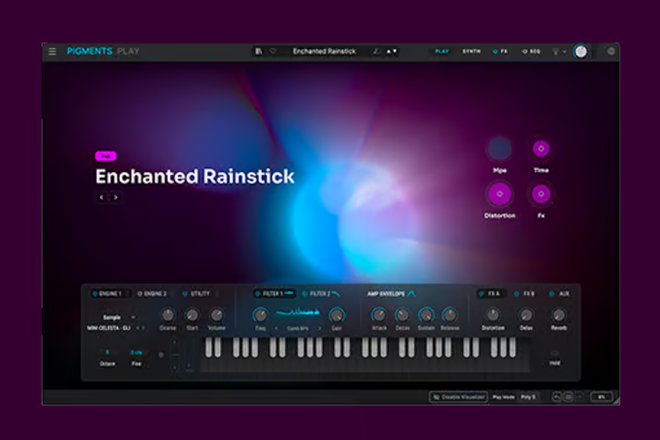Viewport: 660px width, 440px height.
Task: Open the settings gear icon
Action: point(611,51)
